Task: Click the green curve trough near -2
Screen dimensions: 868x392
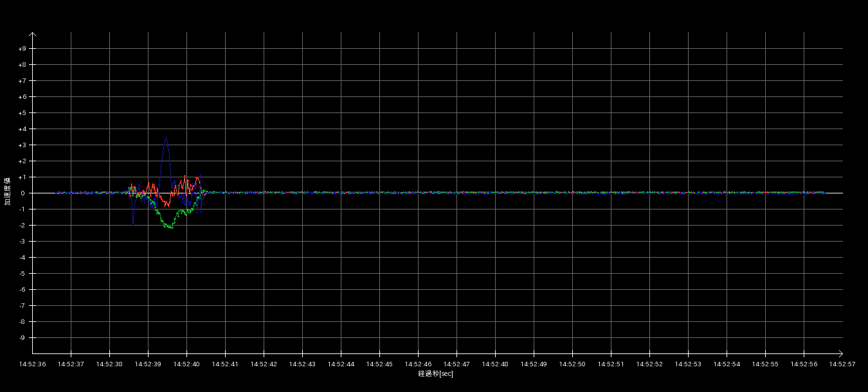Action: click(x=169, y=227)
